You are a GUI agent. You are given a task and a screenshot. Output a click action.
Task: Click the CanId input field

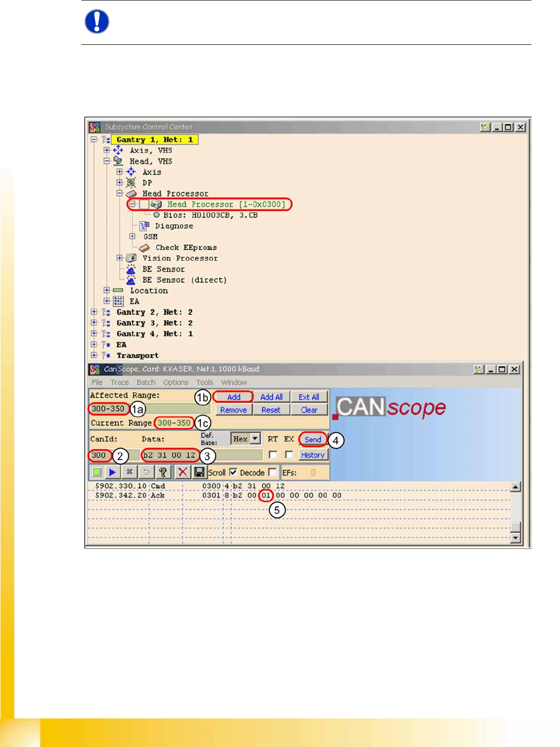(x=114, y=455)
